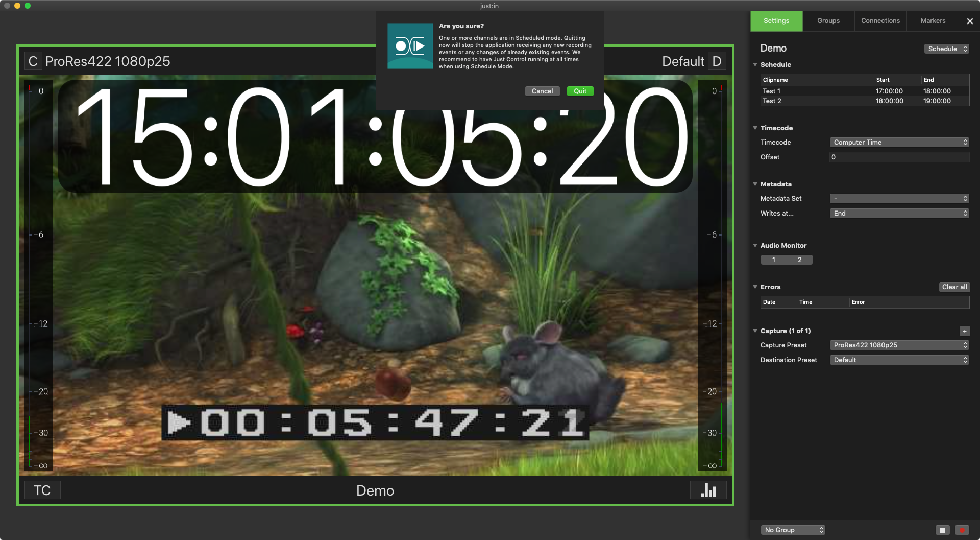Collapse the Metadata section

coord(755,184)
